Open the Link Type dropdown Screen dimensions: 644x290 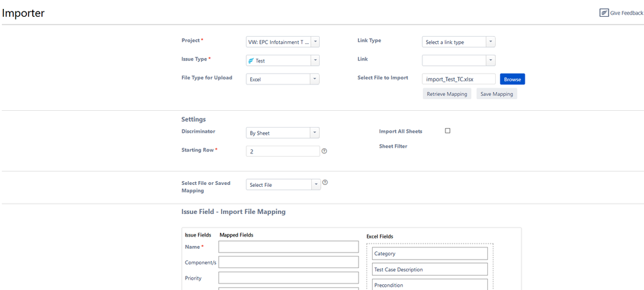click(459, 42)
